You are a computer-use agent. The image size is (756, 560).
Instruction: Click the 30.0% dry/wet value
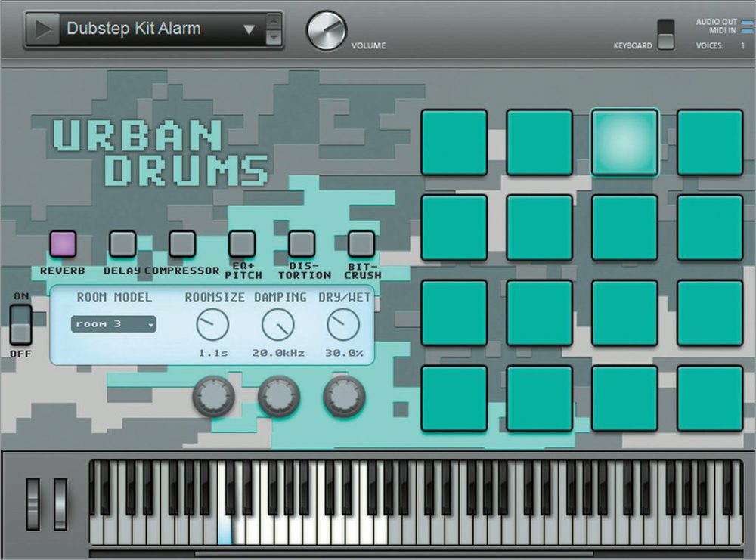tap(344, 353)
